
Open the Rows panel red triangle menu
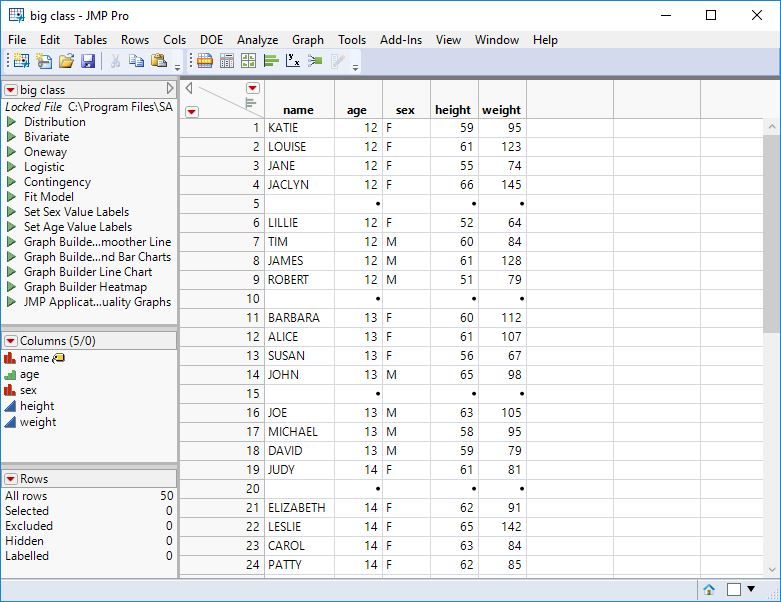(11, 479)
